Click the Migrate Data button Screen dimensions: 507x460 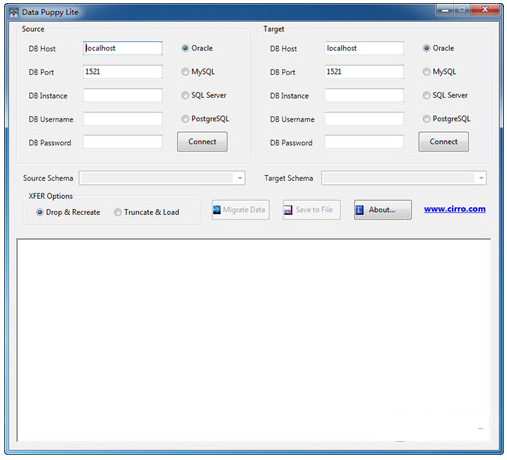pos(240,210)
